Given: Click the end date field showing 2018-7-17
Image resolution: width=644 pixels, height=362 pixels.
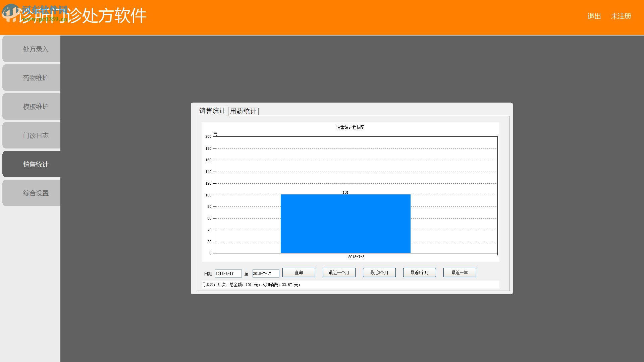Looking at the screenshot, I should click(265, 274).
